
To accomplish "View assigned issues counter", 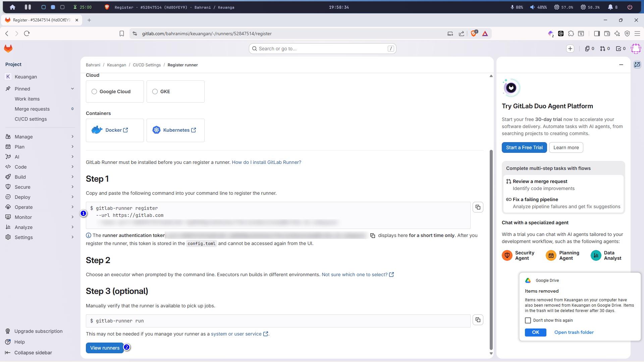I will point(590,49).
